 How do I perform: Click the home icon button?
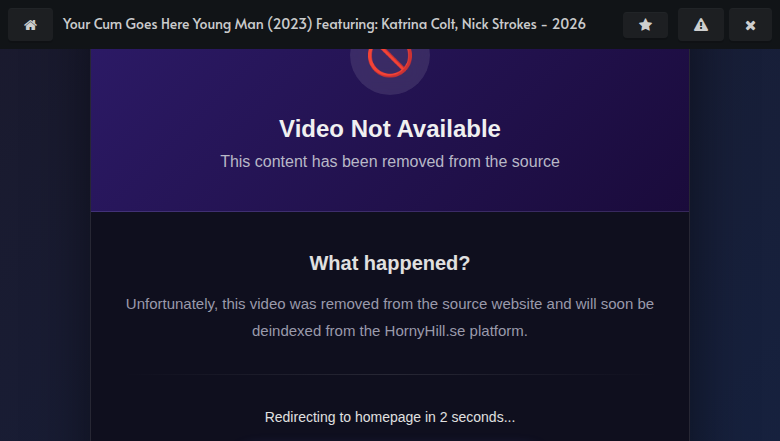(30, 25)
